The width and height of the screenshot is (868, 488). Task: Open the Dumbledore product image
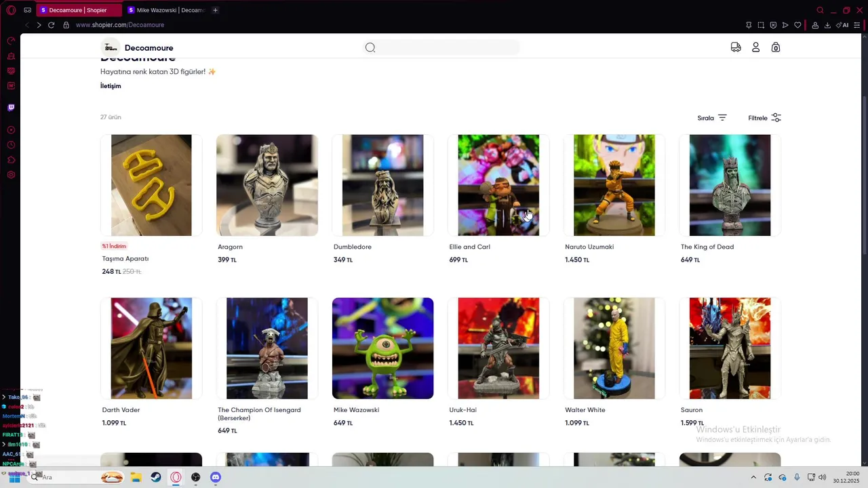pos(382,185)
